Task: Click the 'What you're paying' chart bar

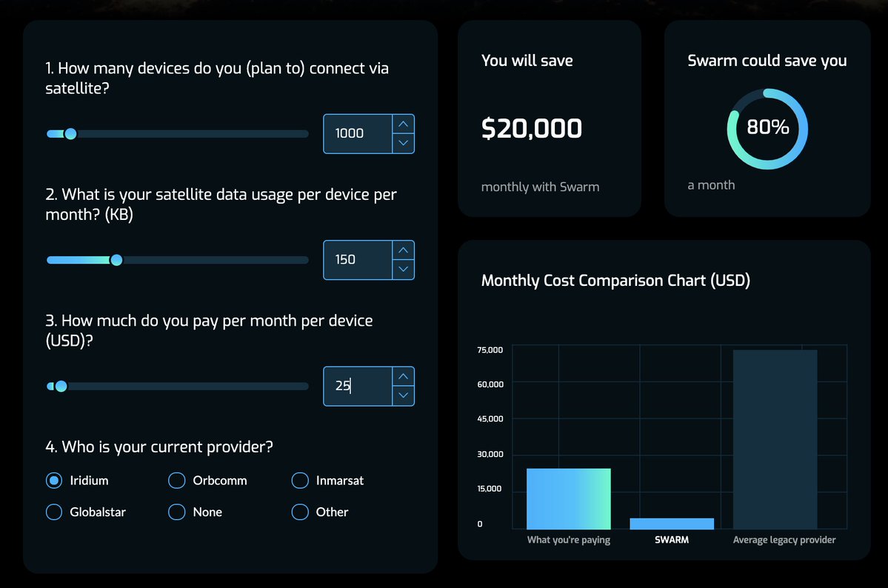Action: 569,498
